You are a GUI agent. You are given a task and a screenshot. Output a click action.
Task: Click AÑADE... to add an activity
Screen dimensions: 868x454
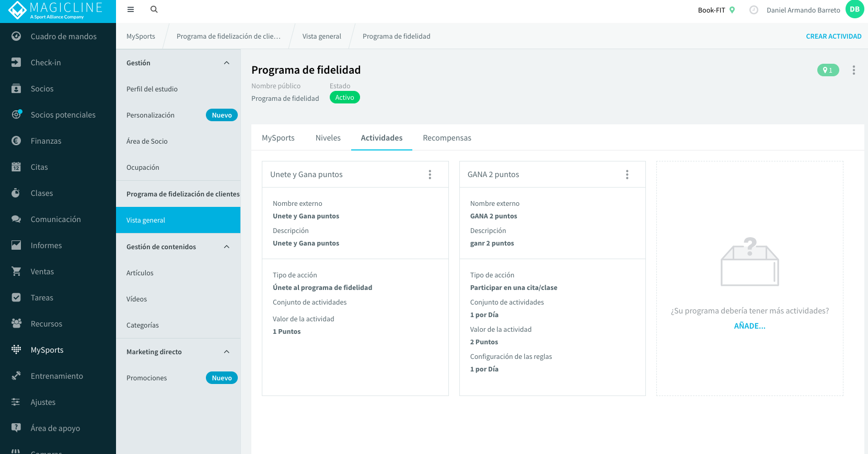(x=749, y=326)
